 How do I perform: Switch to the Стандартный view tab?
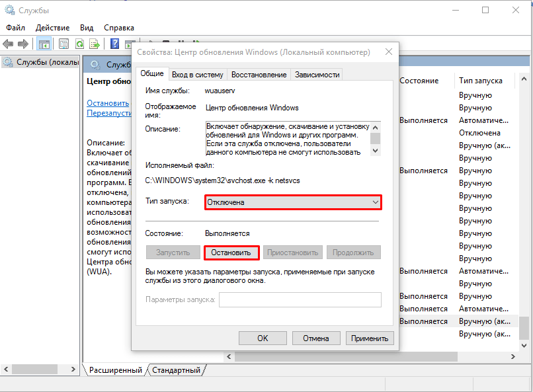coord(176,370)
